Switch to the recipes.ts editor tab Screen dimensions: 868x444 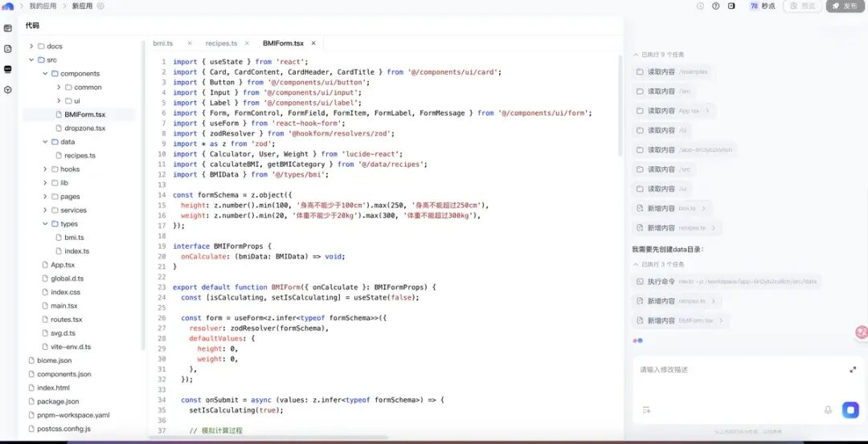click(x=222, y=43)
